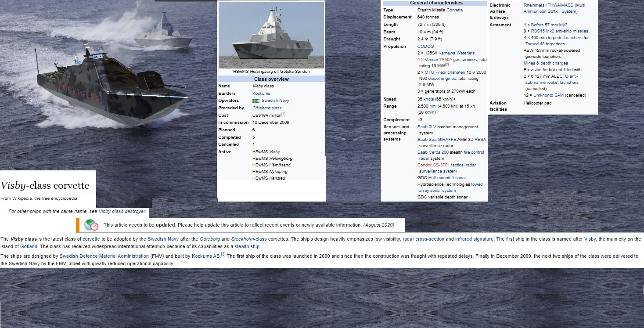Follow the Swedish Navy link in the Operators row
The width and height of the screenshot is (644, 328).
pyautogui.click(x=275, y=101)
